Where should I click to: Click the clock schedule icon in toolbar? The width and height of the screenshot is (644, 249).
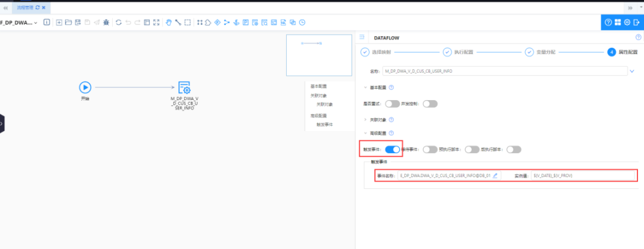(302, 23)
